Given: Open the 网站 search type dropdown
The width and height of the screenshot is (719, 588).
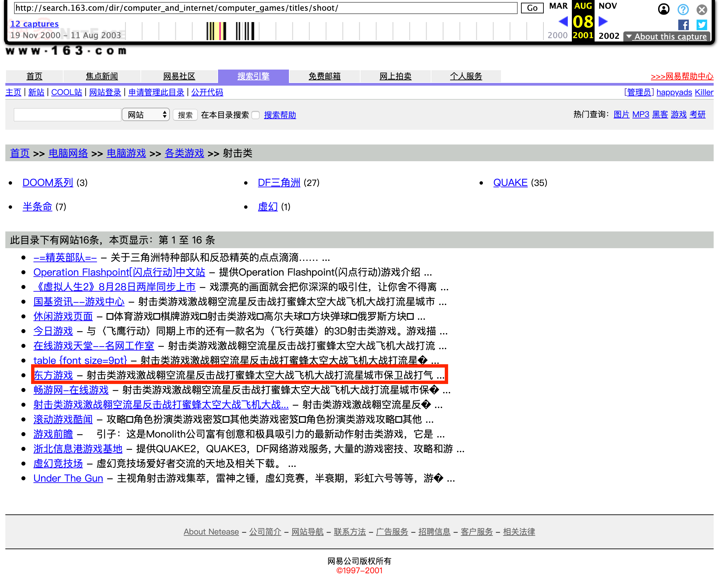Looking at the screenshot, I should 145,115.
